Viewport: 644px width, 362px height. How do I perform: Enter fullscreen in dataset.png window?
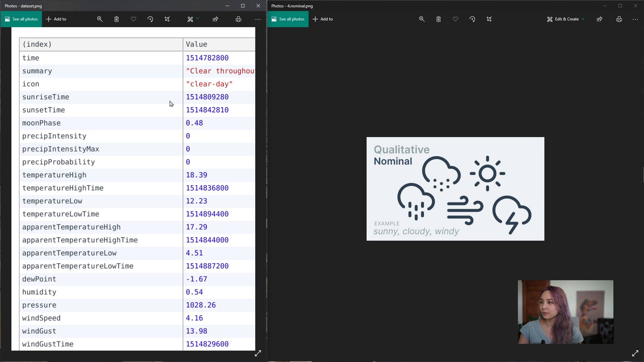pyautogui.click(x=258, y=353)
